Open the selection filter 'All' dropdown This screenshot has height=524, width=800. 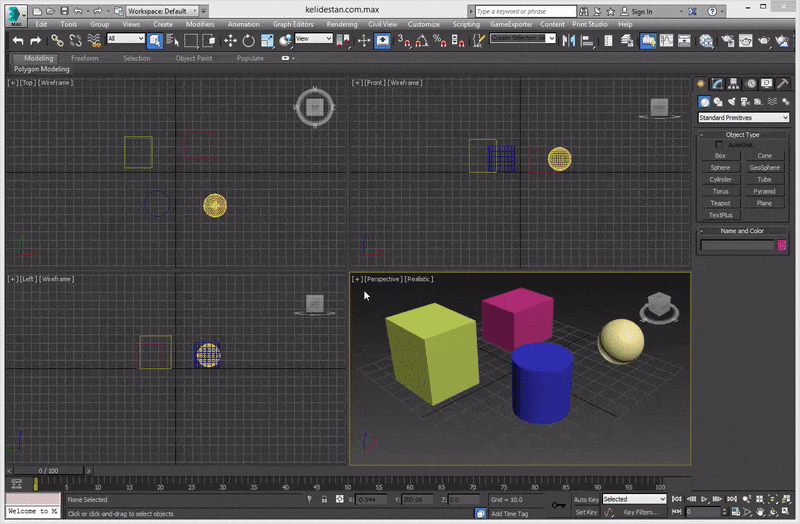[x=126, y=38]
